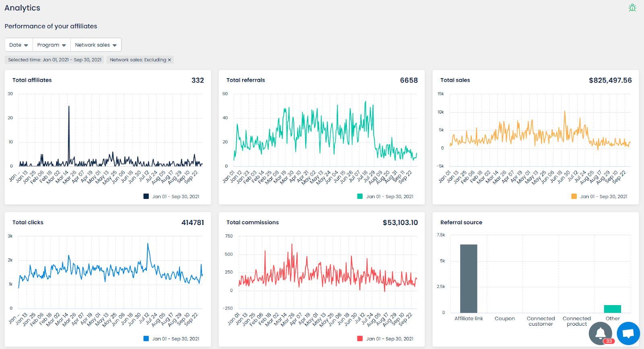The image size is (644, 349).
Task: Expand the Network sales dropdown
Action: (96, 45)
